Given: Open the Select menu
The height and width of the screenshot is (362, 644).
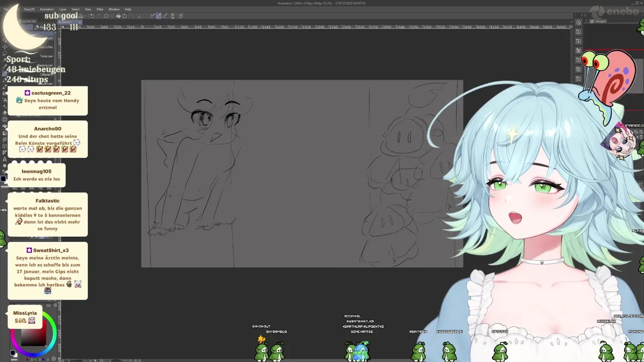Looking at the screenshot, I should point(75,9).
